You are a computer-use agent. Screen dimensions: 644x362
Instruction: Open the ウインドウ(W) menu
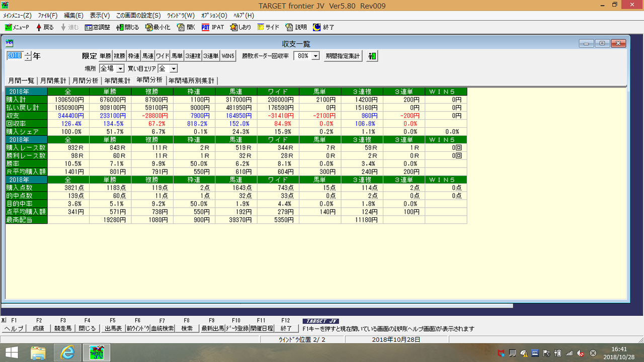tap(180, 16)
